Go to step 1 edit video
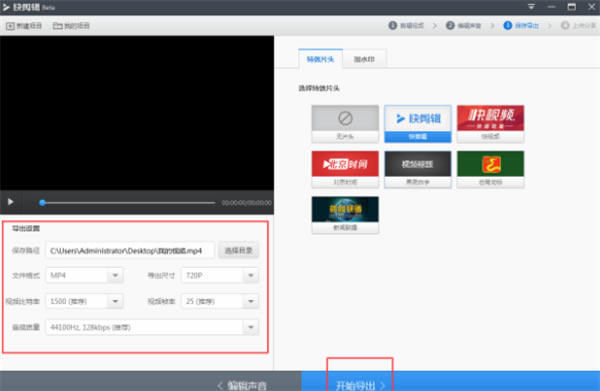 406,26
